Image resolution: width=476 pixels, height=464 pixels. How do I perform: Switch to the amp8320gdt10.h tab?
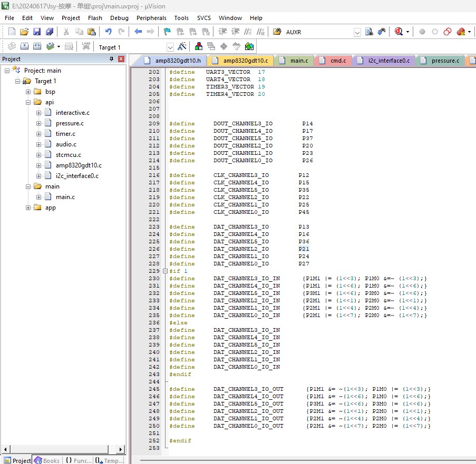[x=172, y=61]
